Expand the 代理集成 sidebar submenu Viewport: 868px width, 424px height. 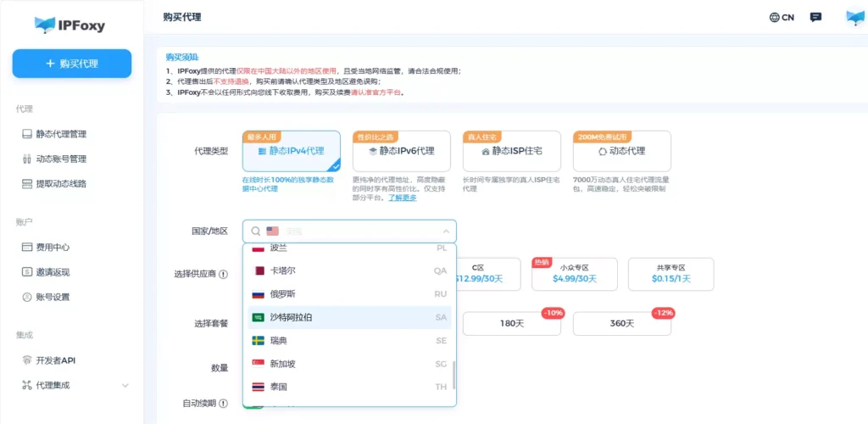125,386
